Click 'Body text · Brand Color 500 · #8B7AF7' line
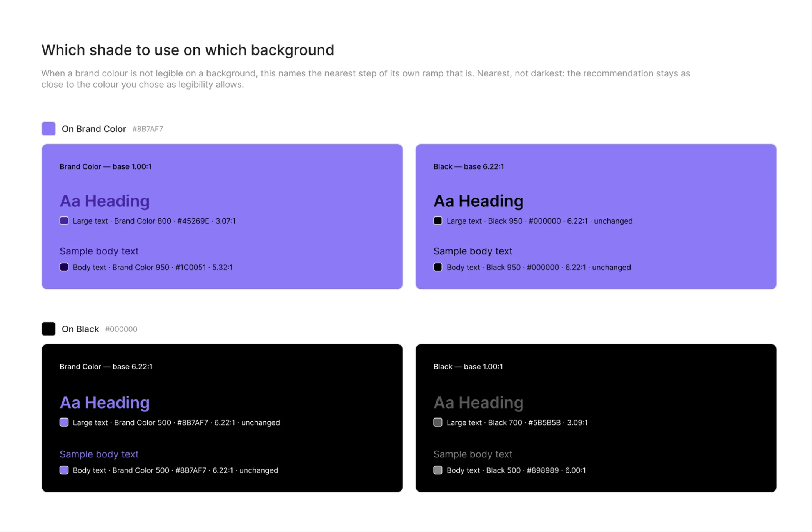Viewport: 812px width, 532px height. point(175,470)
